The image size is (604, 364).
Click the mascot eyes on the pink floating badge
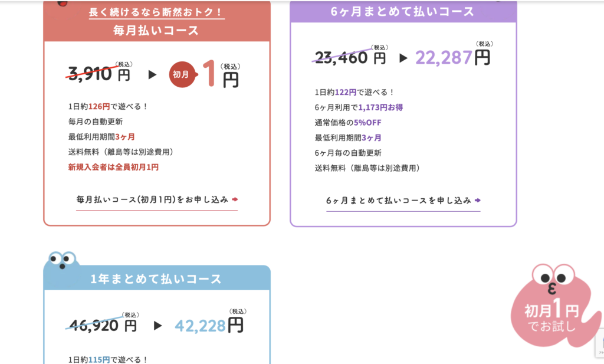pos(553,276)
